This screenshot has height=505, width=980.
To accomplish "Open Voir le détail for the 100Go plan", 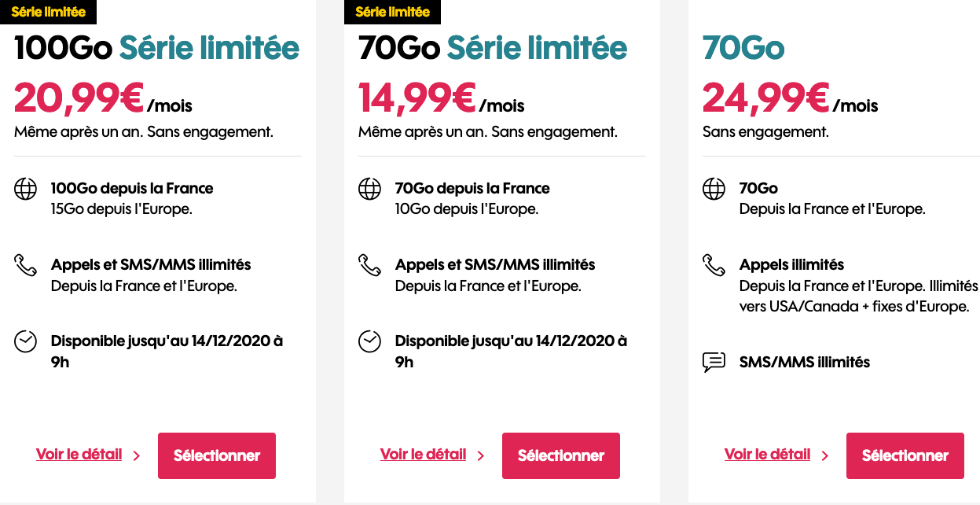I will click(x=79, y=455).
